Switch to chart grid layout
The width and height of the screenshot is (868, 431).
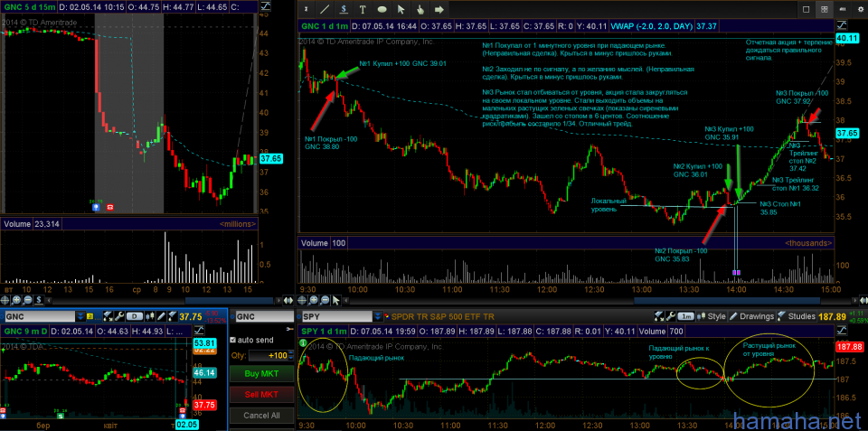tap(824, 9)
